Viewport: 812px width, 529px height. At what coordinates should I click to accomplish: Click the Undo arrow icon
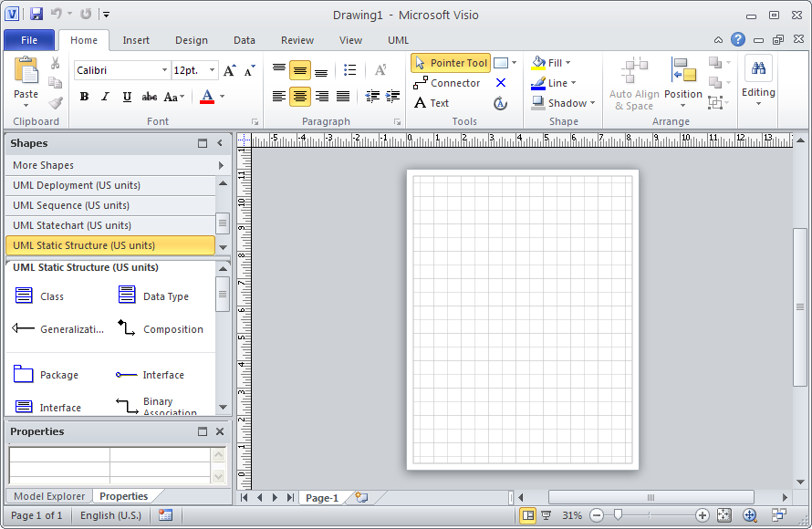pos(56,14)
